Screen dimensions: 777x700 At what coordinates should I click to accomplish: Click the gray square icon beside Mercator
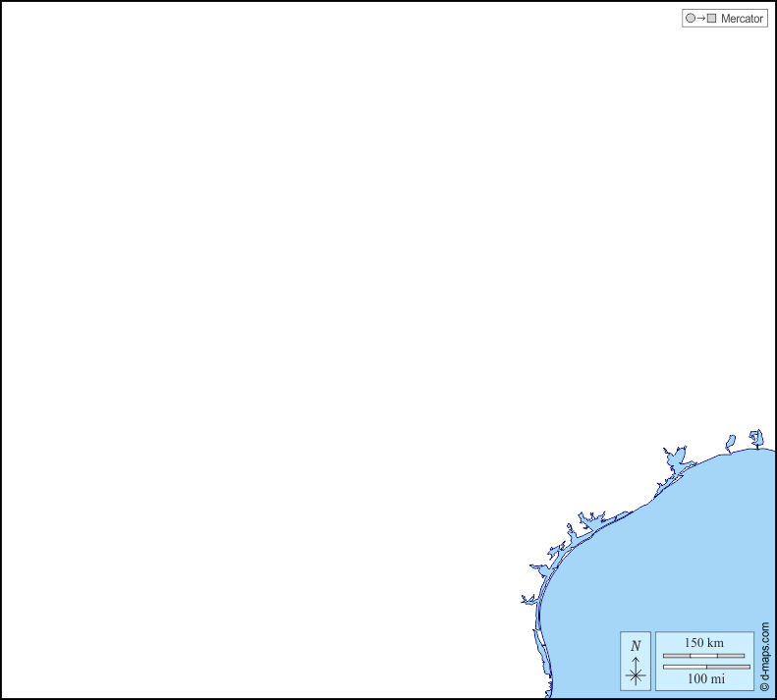(712, 19)
